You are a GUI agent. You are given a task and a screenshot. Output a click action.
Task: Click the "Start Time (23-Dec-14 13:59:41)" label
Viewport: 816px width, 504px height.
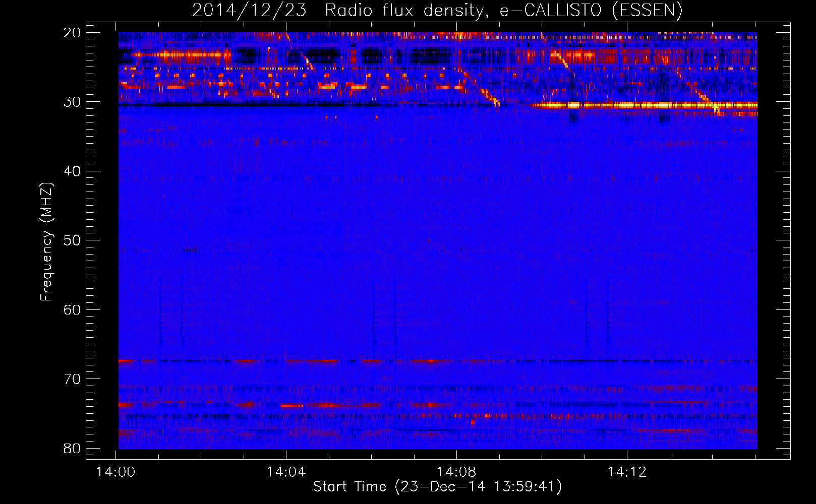click(437, 487)
